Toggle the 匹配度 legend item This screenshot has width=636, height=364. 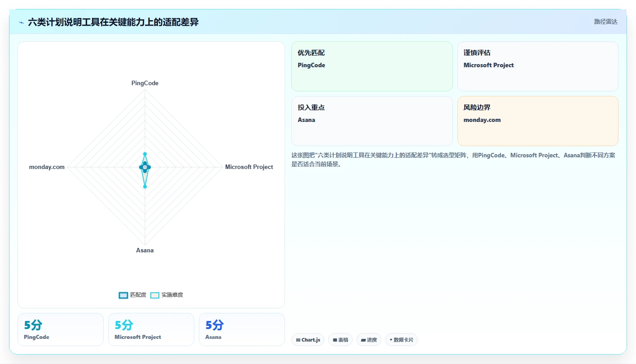(132, 295)
